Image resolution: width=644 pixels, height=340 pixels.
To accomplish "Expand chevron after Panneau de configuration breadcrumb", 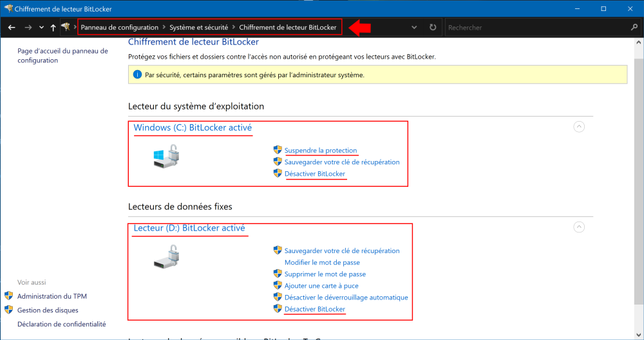I will pyautogui.click(x=164, y=27).
